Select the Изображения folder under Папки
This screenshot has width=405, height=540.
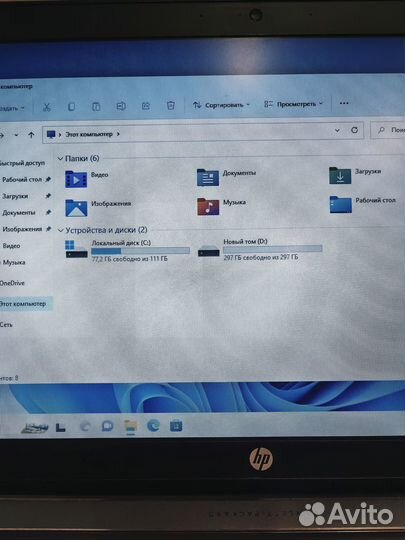click(x=98, y=207)
